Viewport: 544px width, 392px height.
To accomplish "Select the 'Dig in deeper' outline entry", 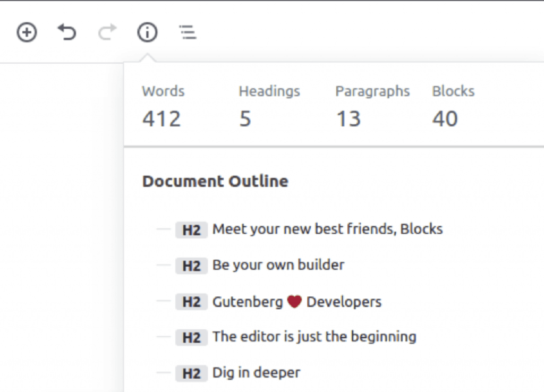I will (256, 373).
